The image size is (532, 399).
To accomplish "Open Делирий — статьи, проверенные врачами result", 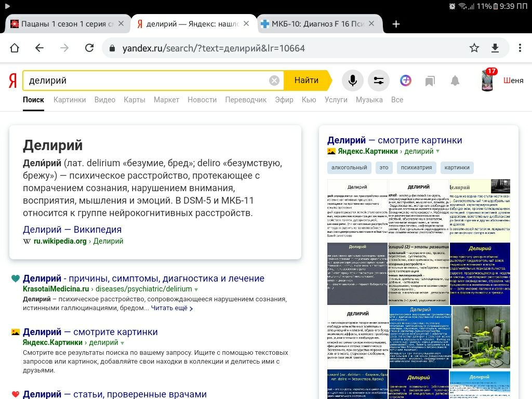I will click(115, 394).
